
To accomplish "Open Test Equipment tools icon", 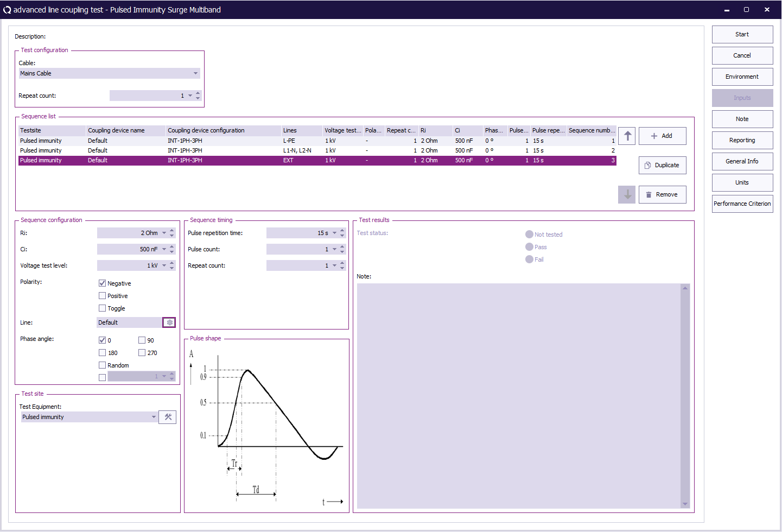I will 168,417.
